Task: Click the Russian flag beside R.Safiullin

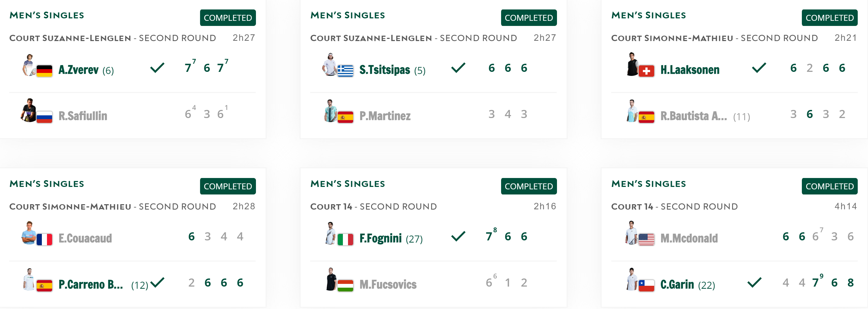Action: coord(44,117)
